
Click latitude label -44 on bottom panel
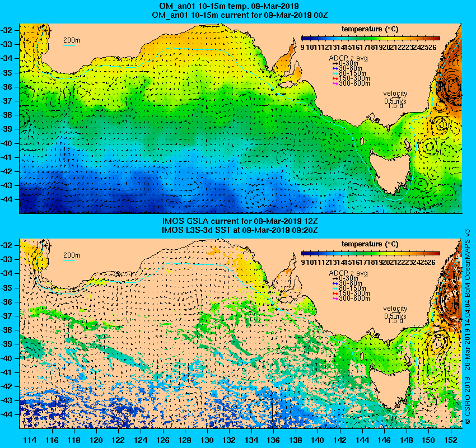6,414
